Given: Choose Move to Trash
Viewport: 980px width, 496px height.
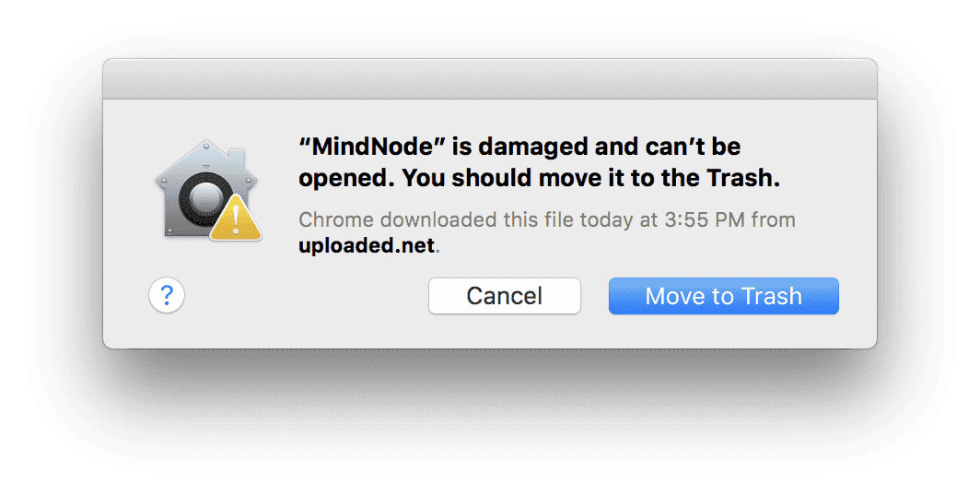Looking at the screenshot, I should 724,296.
